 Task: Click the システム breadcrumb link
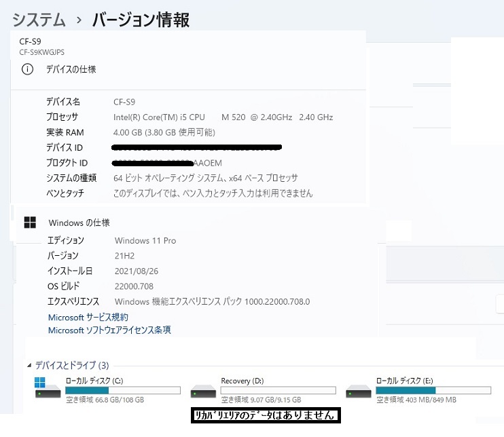39,20
